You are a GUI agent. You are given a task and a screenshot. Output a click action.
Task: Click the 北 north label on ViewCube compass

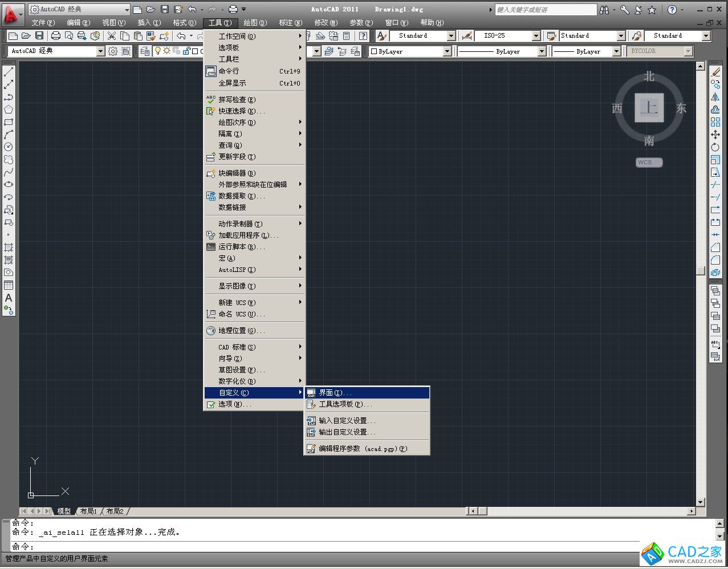(649, 76)
